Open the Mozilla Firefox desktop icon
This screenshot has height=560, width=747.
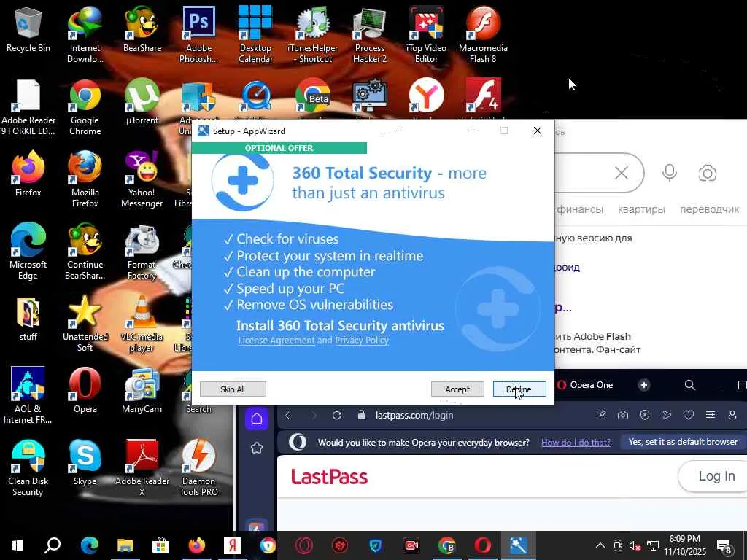85,179
